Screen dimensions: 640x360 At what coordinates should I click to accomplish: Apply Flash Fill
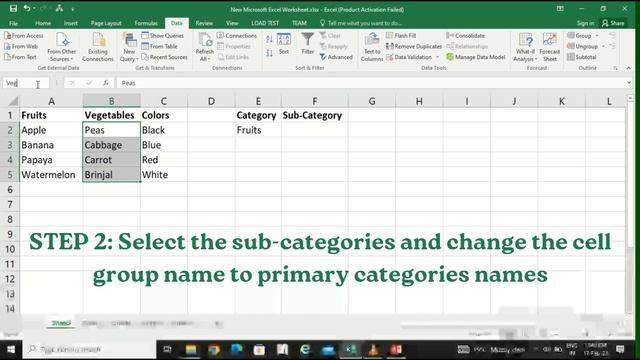(401, 36)
